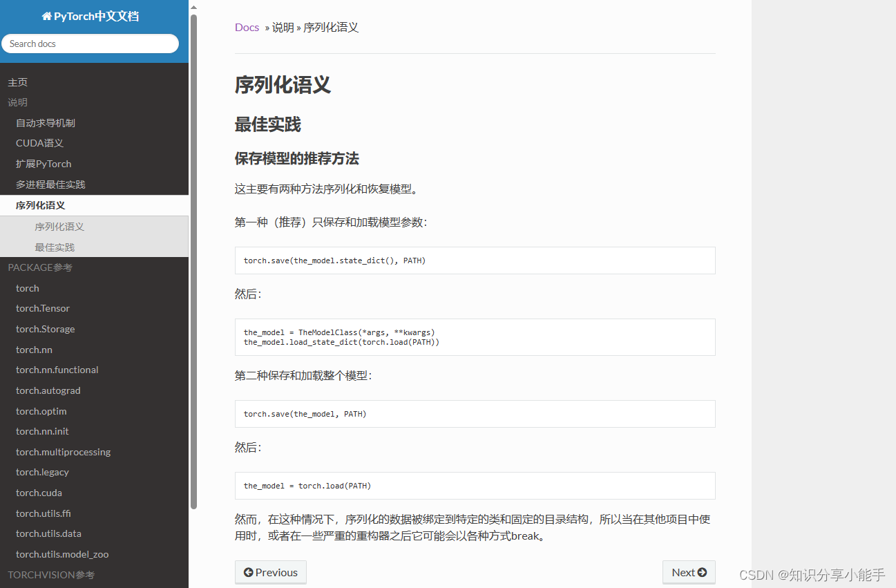
Task: Click the scrollbar up arrow in the sidebar
Action: point(194,7)
